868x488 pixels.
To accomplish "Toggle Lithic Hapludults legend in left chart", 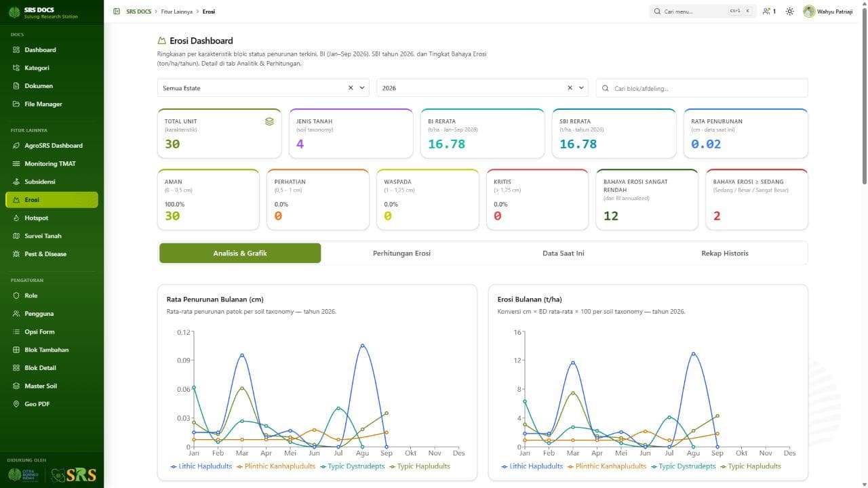I will point(201,466).
